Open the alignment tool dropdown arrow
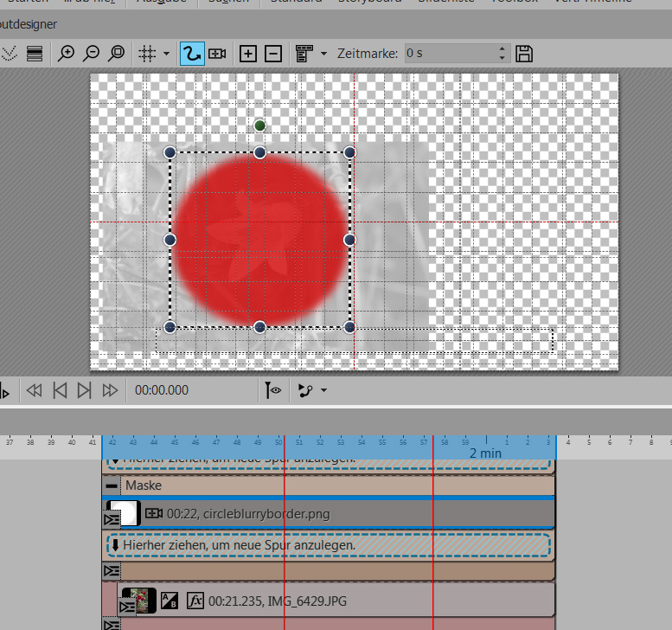 click(x=323, y=54)
